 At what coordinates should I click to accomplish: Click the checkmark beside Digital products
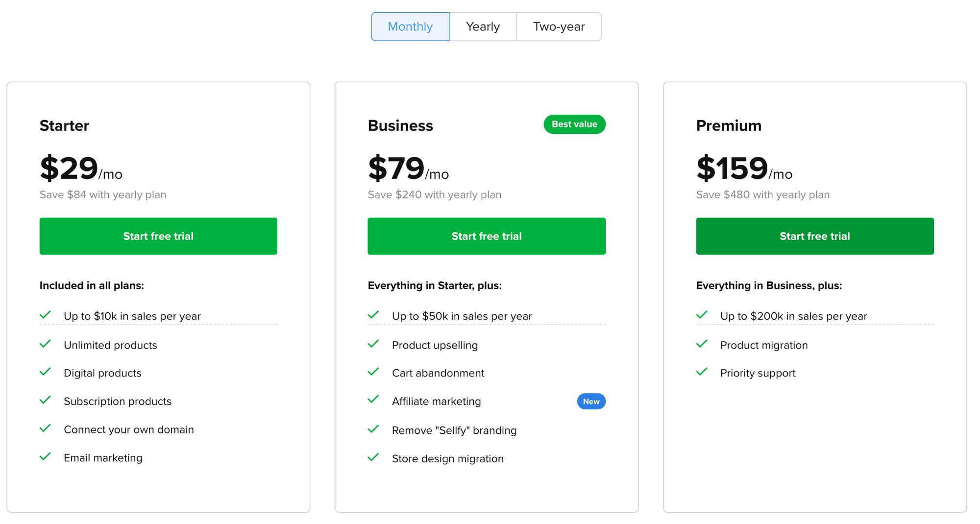pos(45,372)
